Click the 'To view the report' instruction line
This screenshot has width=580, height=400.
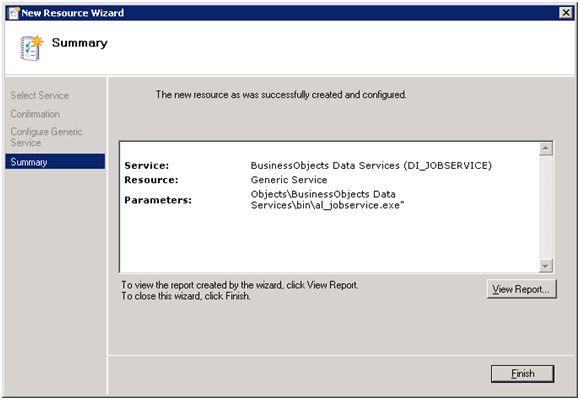tap(240, 285)
